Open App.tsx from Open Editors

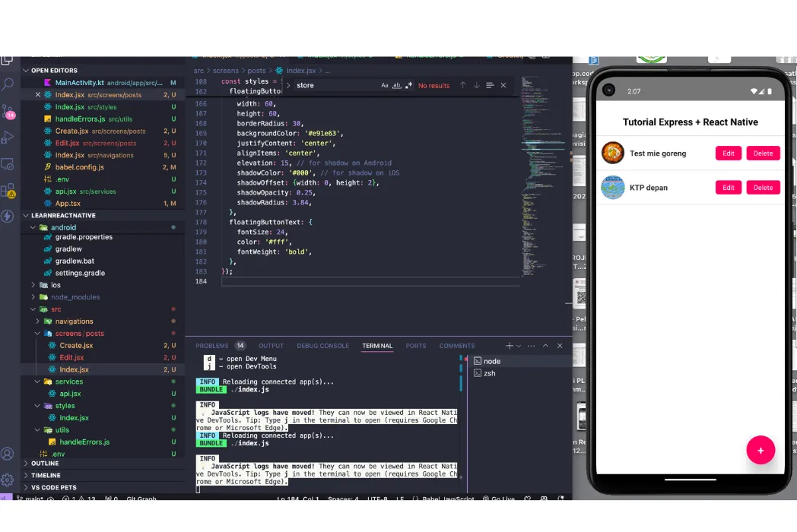click(103, 203)
